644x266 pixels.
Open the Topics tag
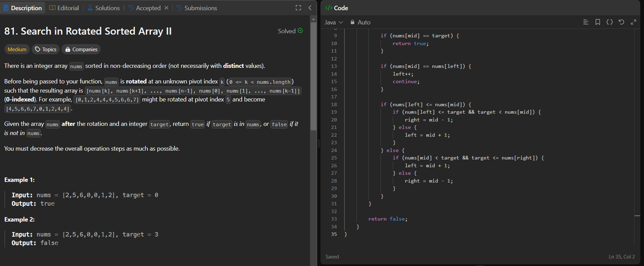click(x=46, y=49)
